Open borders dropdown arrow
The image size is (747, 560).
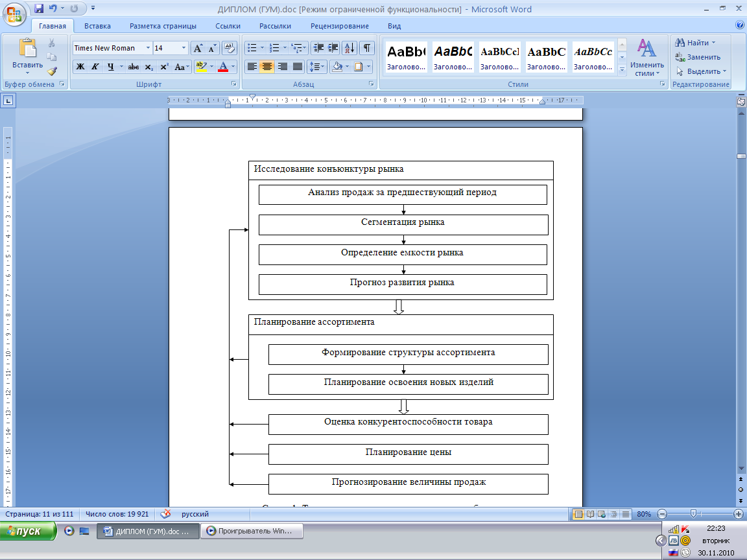click(x=368, y=67)
